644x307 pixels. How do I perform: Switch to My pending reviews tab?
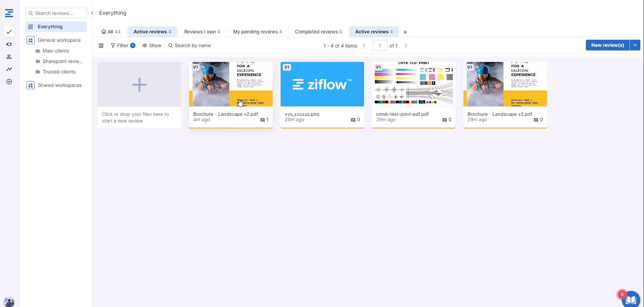257,32
